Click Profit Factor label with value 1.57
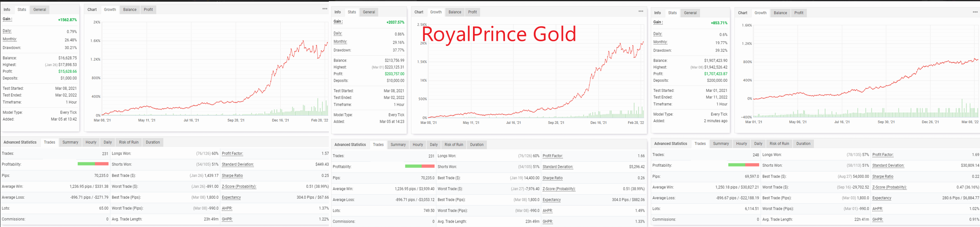This screenshot has width=980, height=227. pos(232,153)
